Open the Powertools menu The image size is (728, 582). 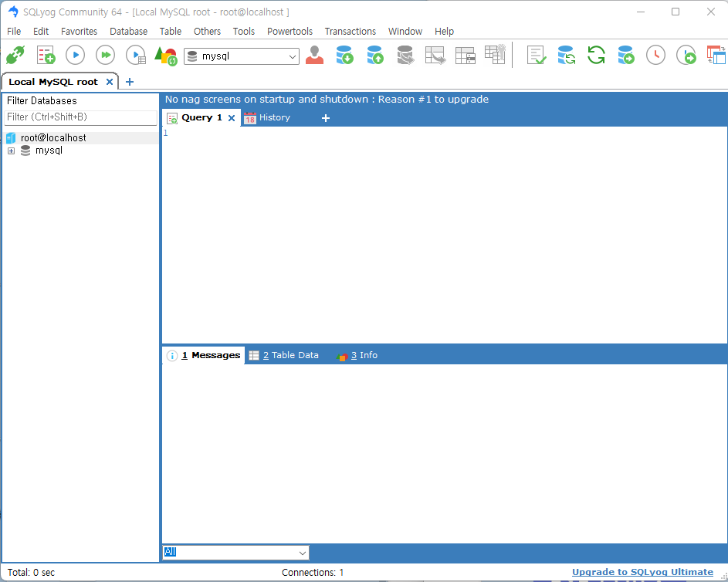tap(290, 31)
